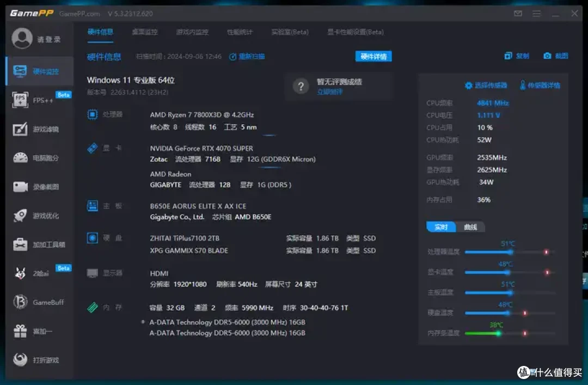Switch to the 桌面监控 tab
Viewport: 588px width, 385px height.
pos(145,32)
